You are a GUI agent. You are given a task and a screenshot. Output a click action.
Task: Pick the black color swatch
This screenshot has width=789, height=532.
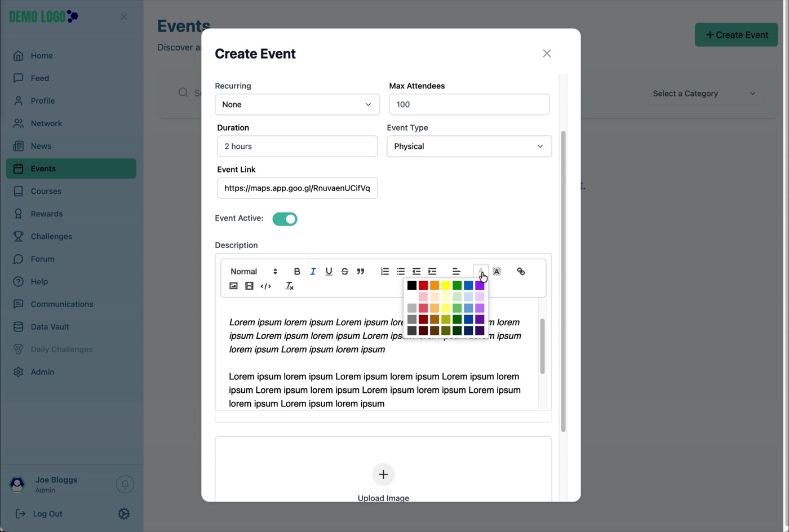[412, 286]
